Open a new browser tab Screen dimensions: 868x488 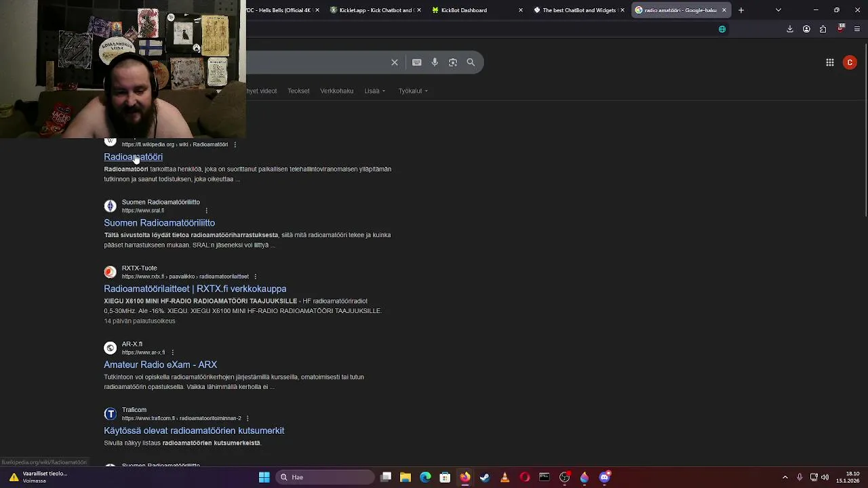point(741,10)
